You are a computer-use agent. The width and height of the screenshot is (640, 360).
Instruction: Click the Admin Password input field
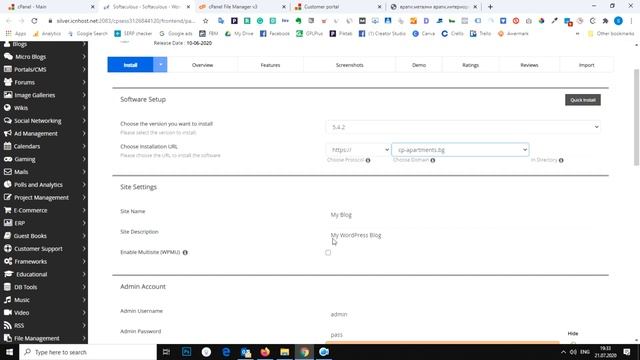443,335
